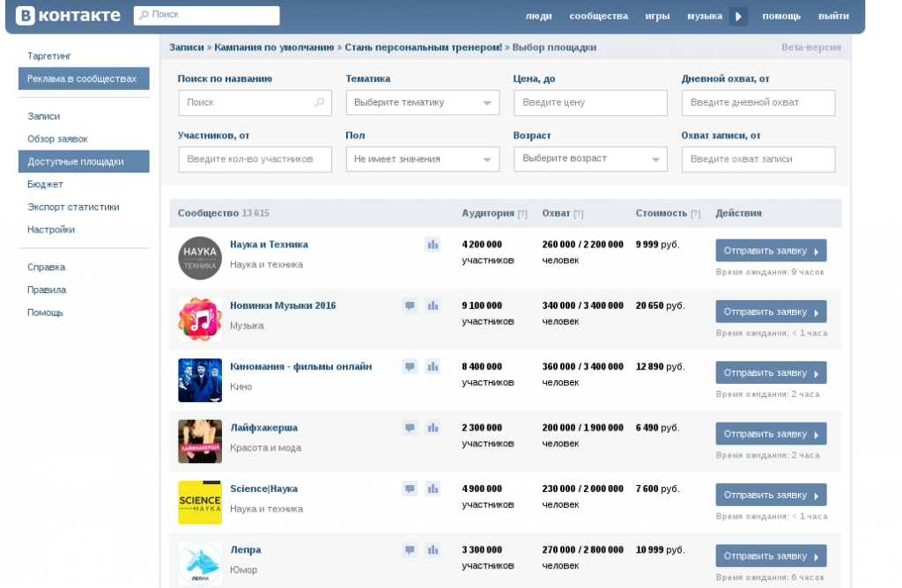Show help tooltip for Стоимость column
Image resolution: width=902 pixels, height=588 pixels.
point(696,214)
